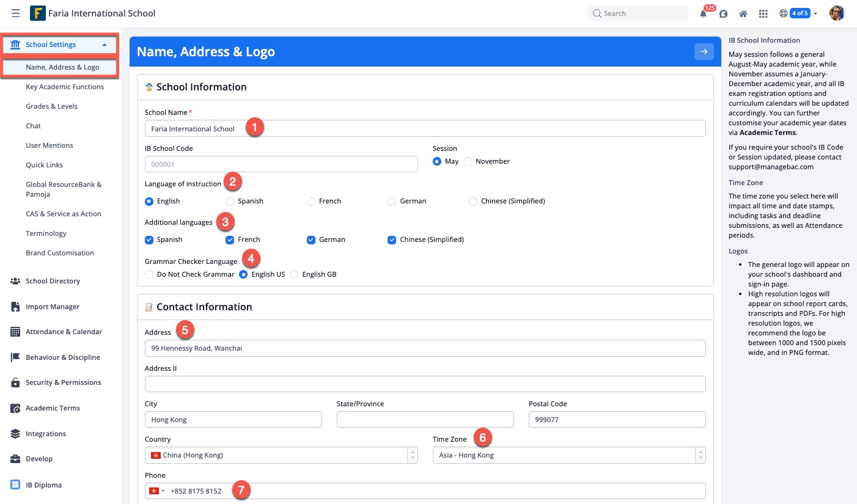The width and height of the screenshot is (857, 504).
Task: Collapse the School Settings menu caret
Action: (105, 45)
